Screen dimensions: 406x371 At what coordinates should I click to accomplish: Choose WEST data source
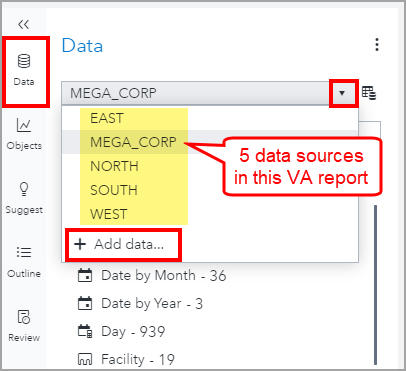[210, 214]
